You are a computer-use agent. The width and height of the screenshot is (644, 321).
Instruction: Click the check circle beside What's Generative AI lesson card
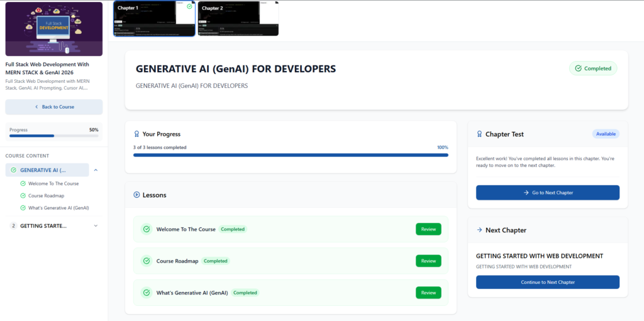pyautogui.click(x=146, y=293)
